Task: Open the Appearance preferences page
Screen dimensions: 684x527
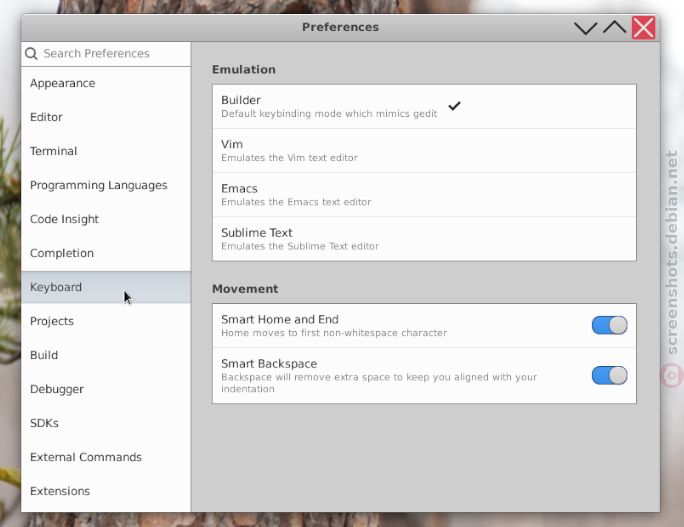Action: point(106,83)
